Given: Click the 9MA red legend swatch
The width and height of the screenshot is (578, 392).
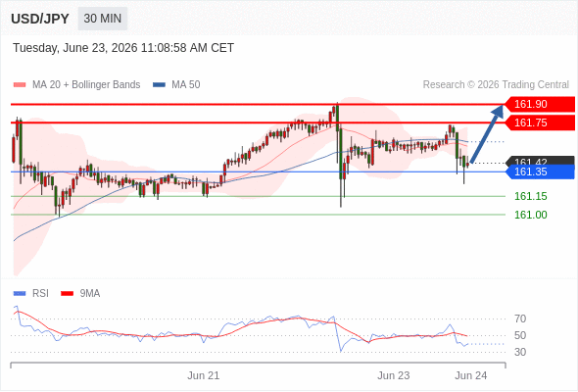Looking at the screenshot, I should click(x=67, y=294).
